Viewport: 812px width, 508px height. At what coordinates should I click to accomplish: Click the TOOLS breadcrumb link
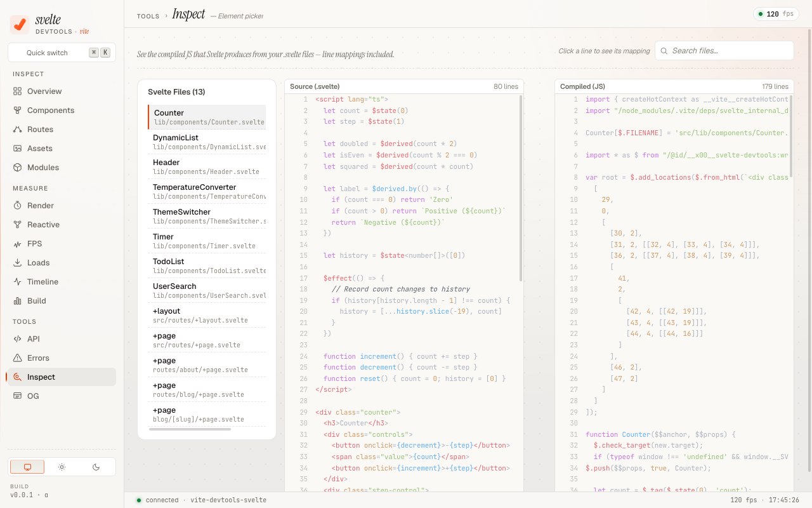click(148, 16)
